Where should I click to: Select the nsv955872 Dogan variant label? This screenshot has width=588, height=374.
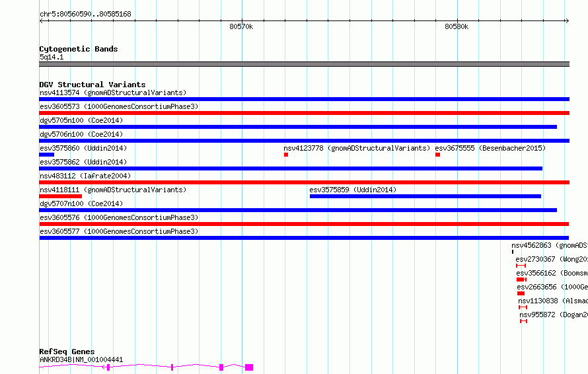554,315
